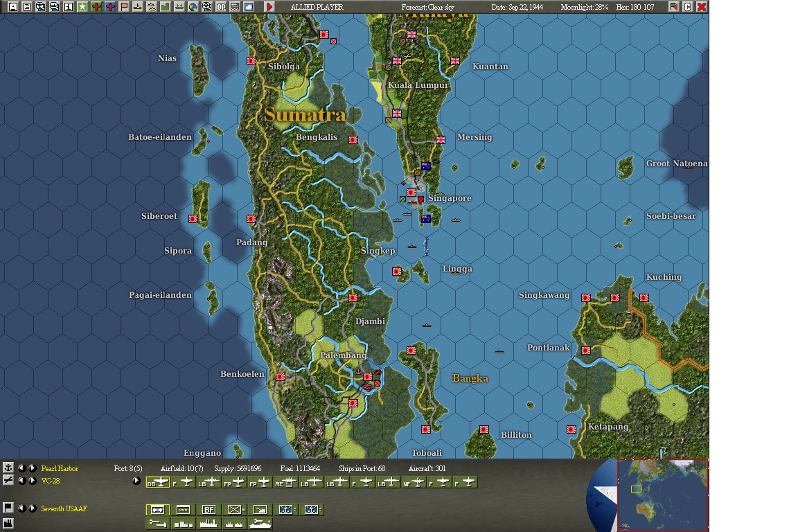The width and height of the screenshot is (798, 532).
Task: Select next air unit after VC-28
Action: click(x=32, y=480)
